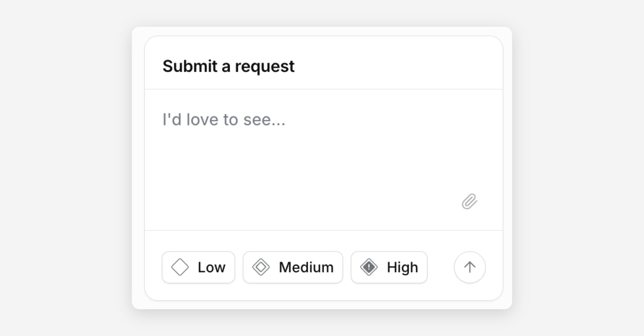The width and height of the screenshot is (644, 336).
Task: Select Low priority
Action: click(x=198, y=267)
